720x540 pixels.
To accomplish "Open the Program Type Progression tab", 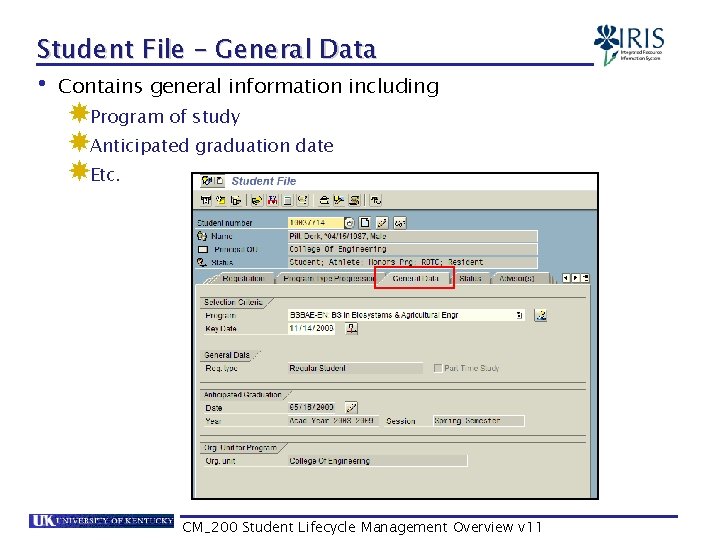I will (328, 278).
